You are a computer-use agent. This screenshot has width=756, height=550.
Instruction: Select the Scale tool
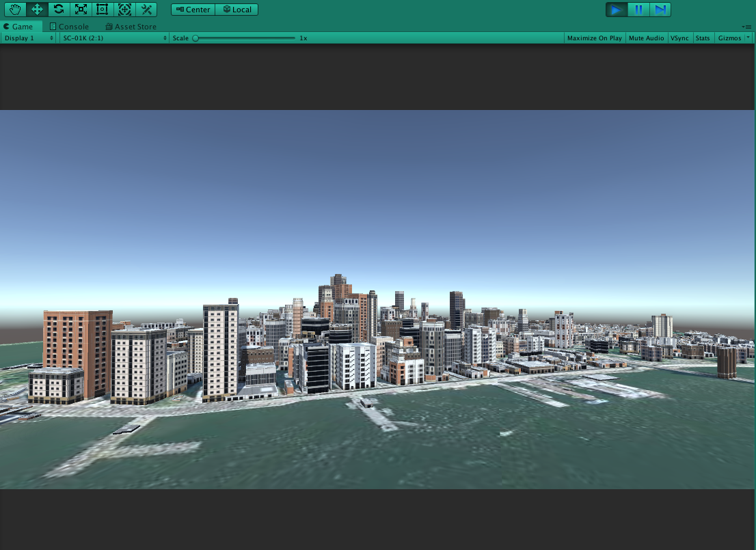click(x=80, y=9)
